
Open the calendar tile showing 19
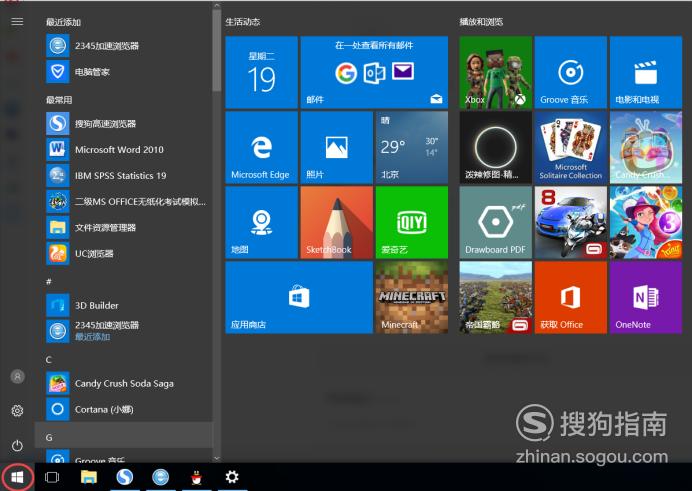click(262, 72)
